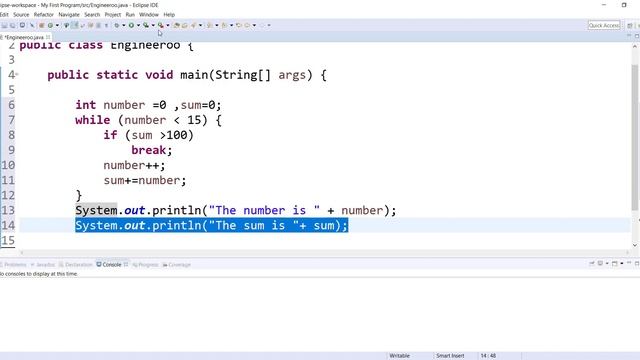Click the 'The number is' println line

click(236, 211)
